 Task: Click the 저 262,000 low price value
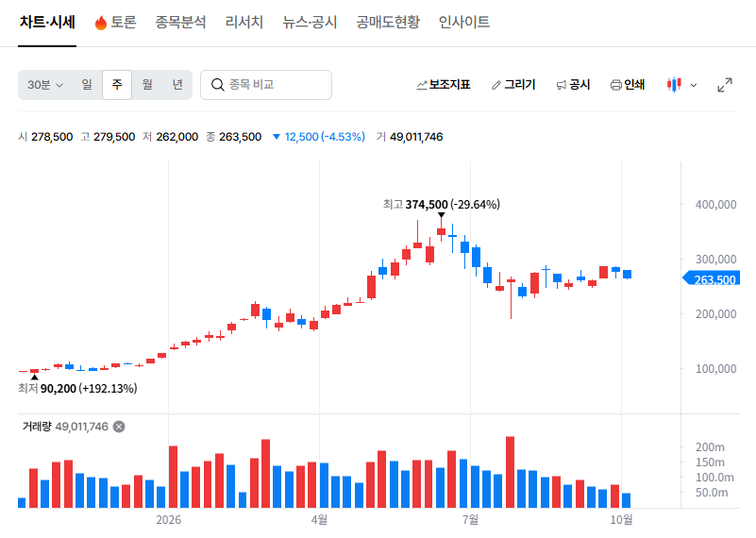tap(170, 137)
